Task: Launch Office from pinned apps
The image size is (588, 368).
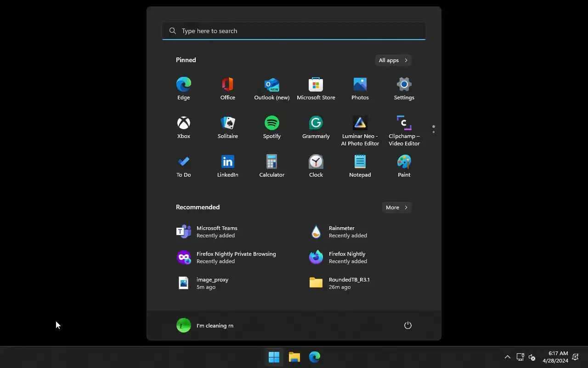Action: (x=228, y=89)
